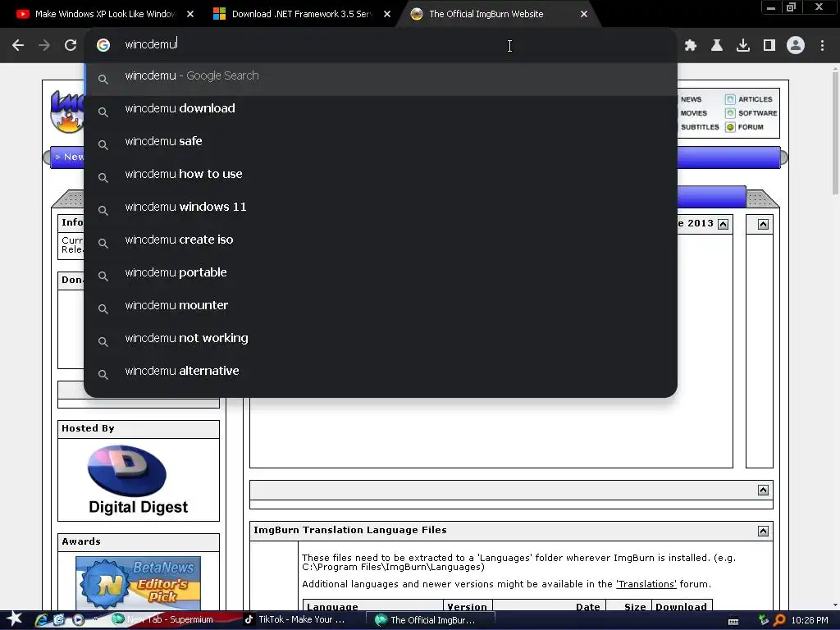Close the 'Download .NET Framework 3.5' tab
840x630 pixels.
pos(387,14)
